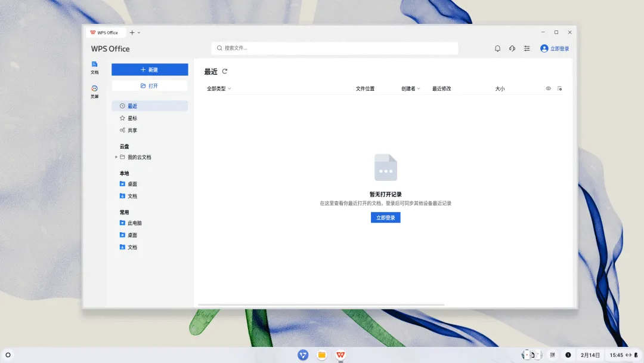Click 拼 input method indicator
644x363 pixels.
[x=552, y=355]
